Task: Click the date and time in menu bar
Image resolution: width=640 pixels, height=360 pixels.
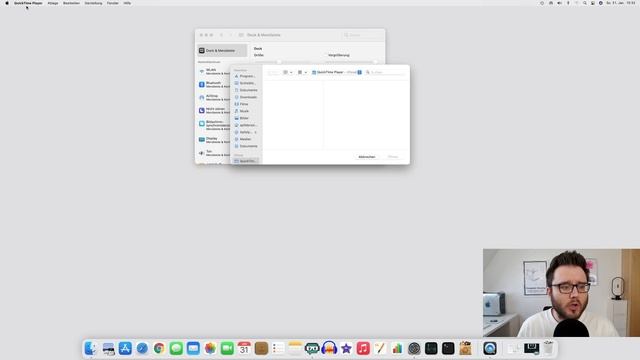Action: tap(621, 3)
